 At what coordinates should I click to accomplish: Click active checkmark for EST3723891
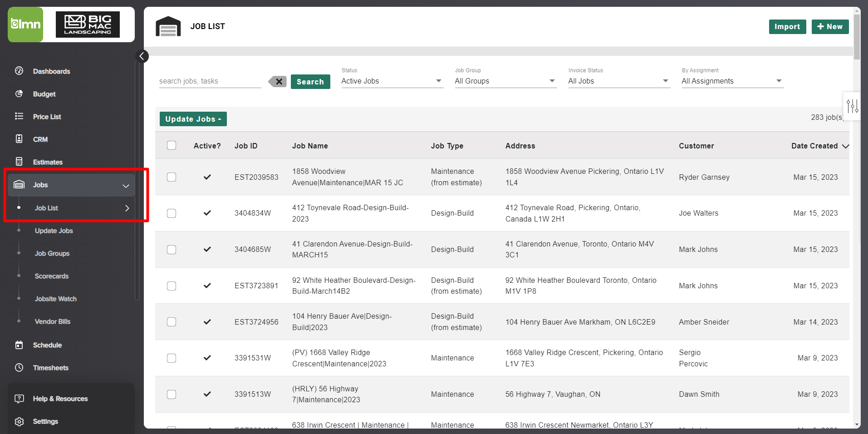[207, 286]
